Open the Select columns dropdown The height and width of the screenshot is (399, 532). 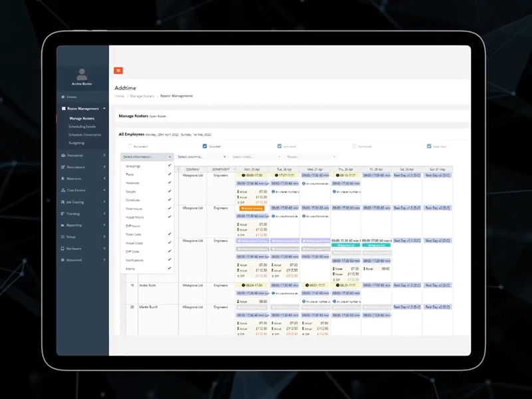click(201, 157)
